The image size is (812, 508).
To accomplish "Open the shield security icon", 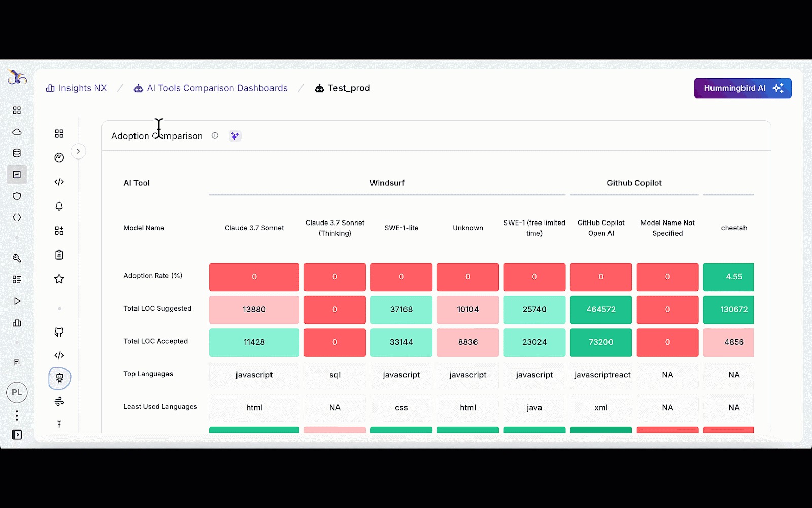I will 17,196.
